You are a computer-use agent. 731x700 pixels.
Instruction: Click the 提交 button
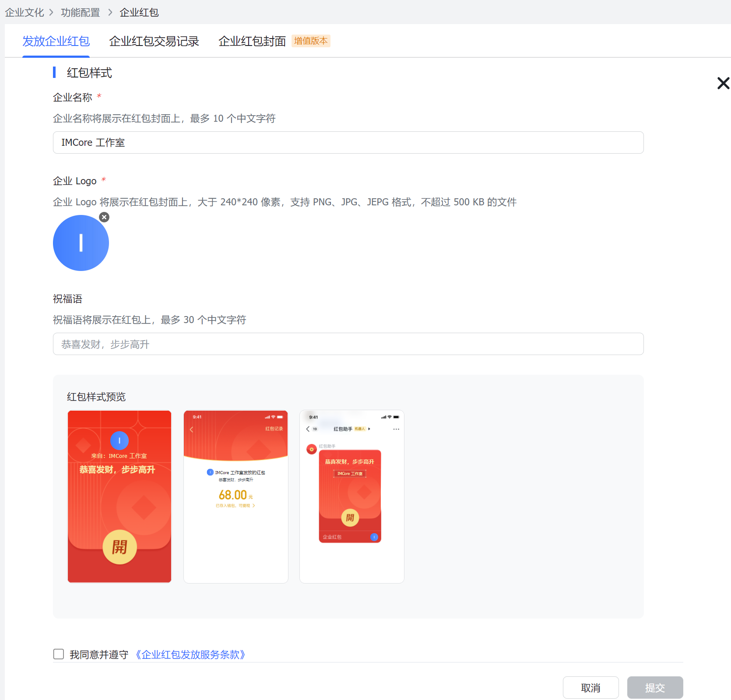[x=655, y=688]
